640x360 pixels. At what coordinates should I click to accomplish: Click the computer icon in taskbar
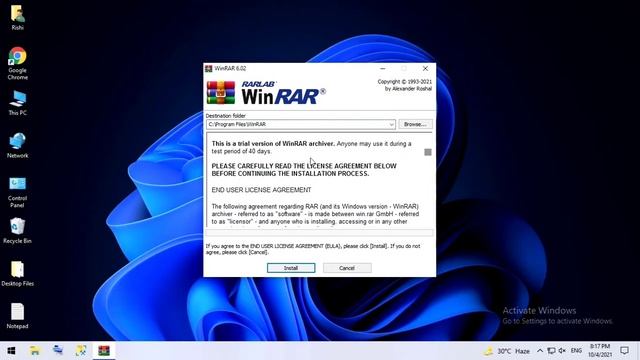coord(58,351)
